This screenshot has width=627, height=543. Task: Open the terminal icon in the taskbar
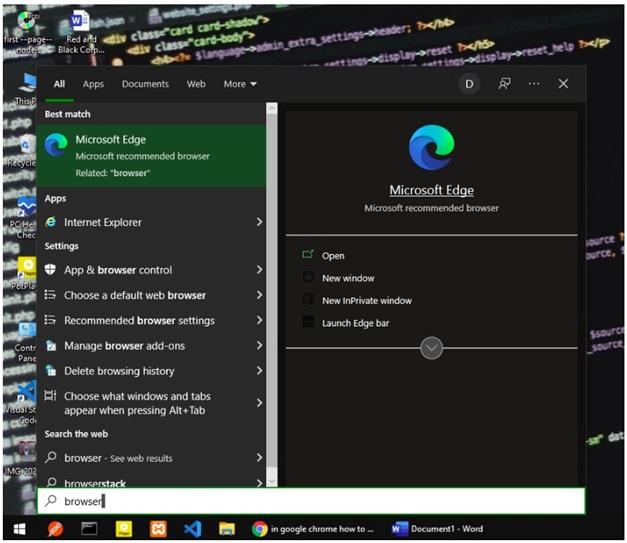pyautogui.click(x=89, y=529)
